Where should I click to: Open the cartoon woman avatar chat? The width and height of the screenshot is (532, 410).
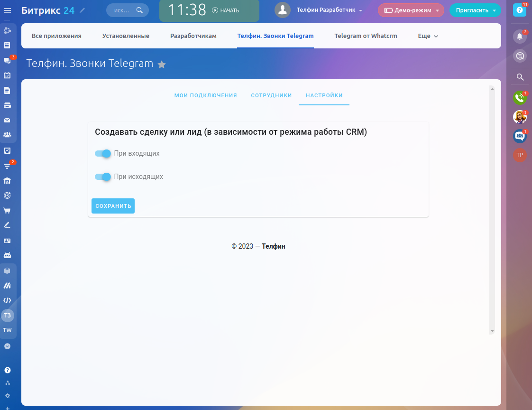[520, 117]
